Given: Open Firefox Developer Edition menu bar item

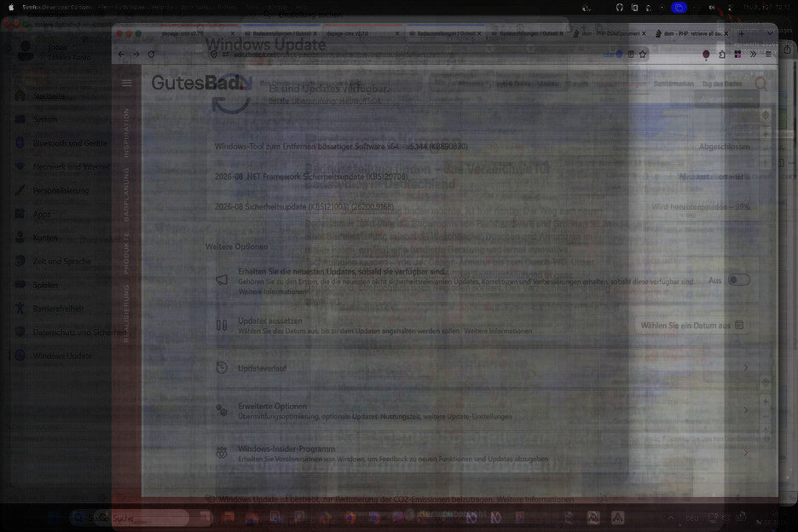Looking at the screenshot, I should (x=56, y=7).
